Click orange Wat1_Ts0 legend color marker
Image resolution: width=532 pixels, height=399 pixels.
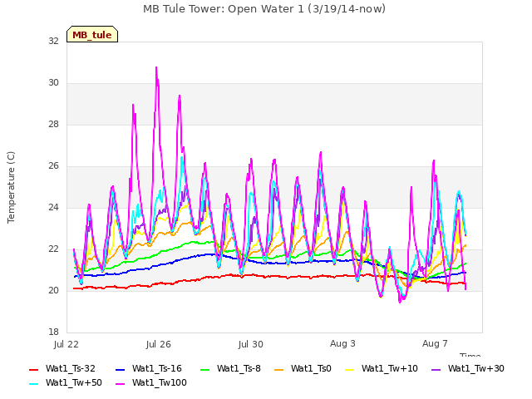tap(279, 369)
